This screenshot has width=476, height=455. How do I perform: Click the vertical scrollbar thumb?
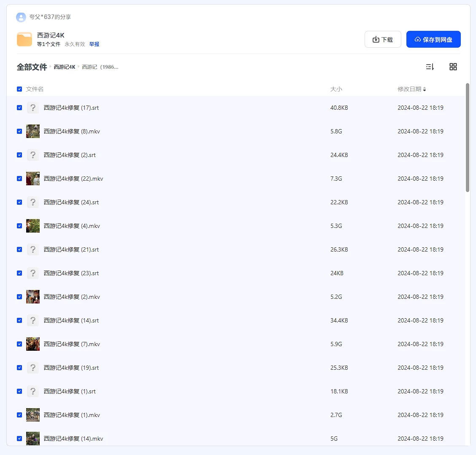pyautogui.click(x=467, y=138)
